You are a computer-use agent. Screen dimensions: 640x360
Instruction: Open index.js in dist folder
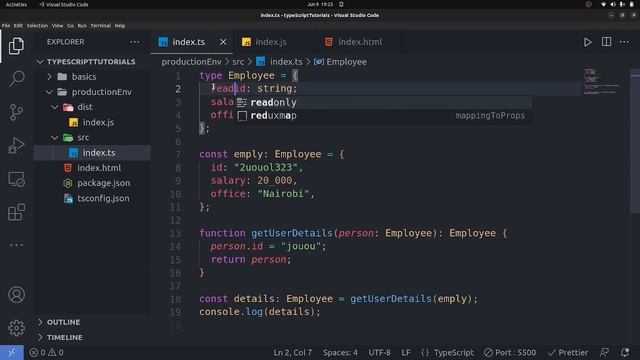click(98, 122)
